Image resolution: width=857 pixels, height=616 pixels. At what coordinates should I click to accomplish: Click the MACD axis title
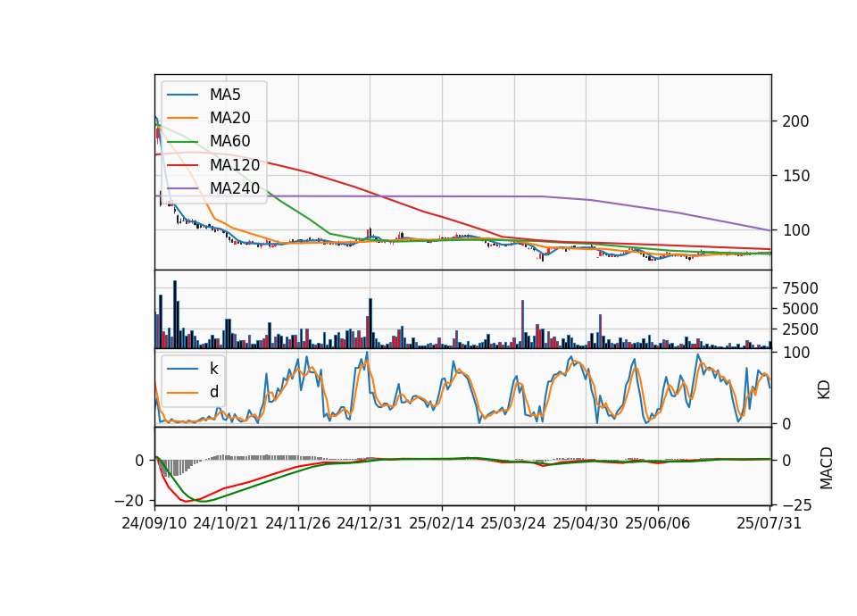(x=826, y=468)
